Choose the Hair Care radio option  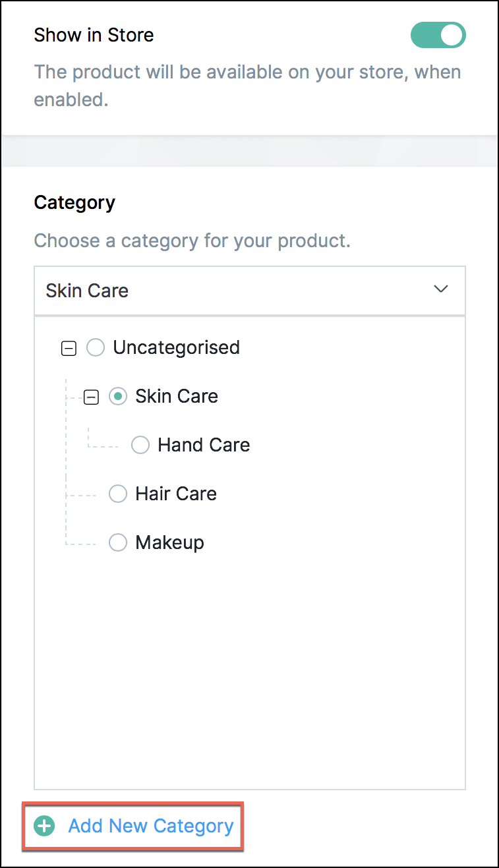point(118,494)
